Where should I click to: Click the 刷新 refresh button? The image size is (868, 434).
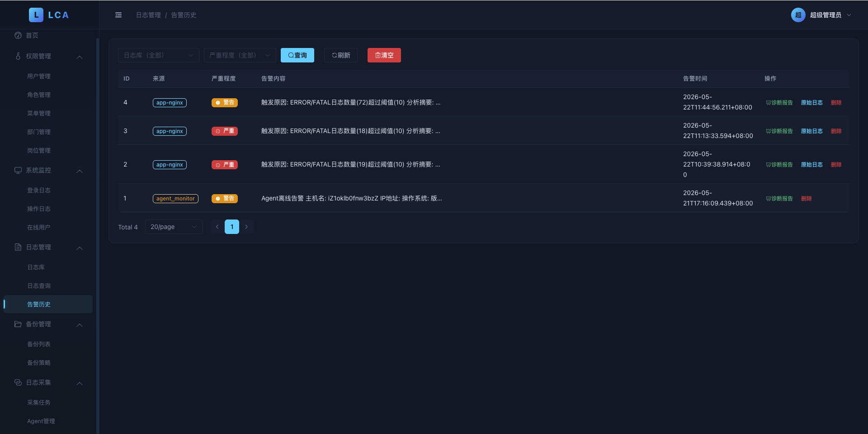(341, 55)
